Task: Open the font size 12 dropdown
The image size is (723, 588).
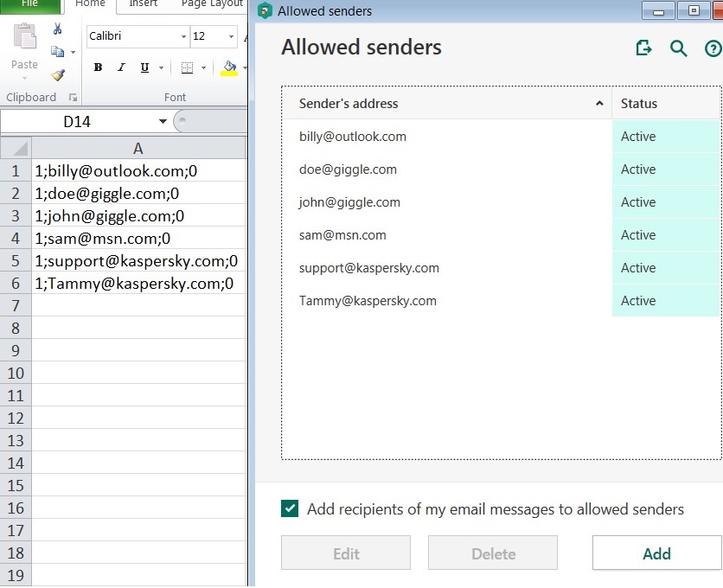Action: point(231,36)
